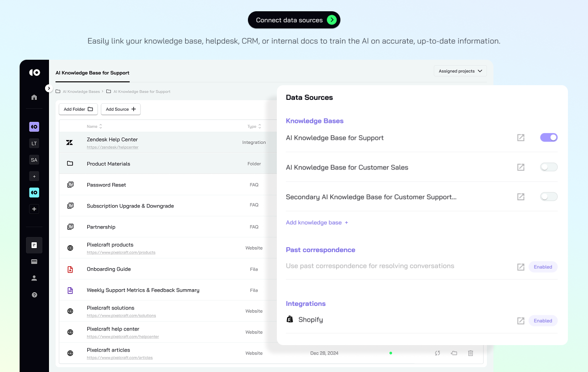Click the FAQ icon beside Subscription Upgrade & Downgrade

pyautogui.click(x=70, y=206)
